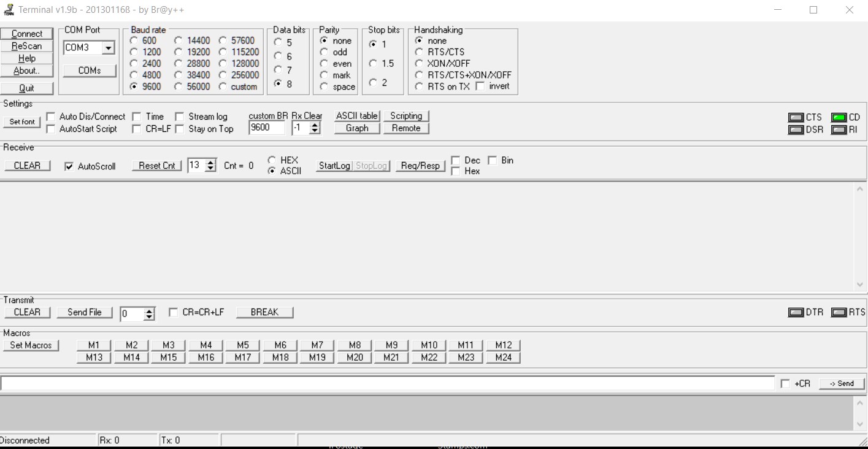This screenshot has height=449, width=868.
Task: Open the Set Macros dialog
Action: 31,345
